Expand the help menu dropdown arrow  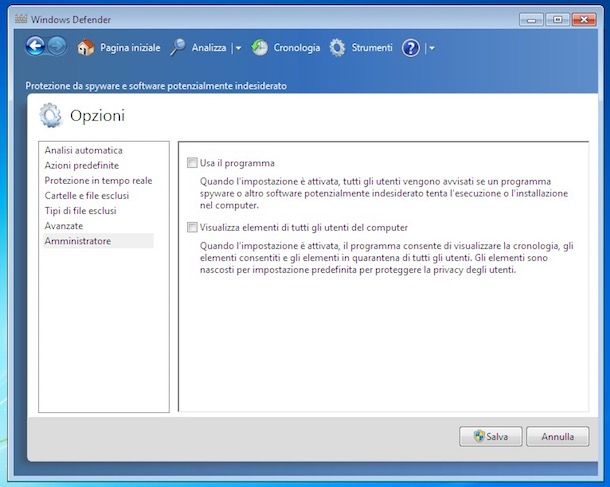[x=432, y=48]
